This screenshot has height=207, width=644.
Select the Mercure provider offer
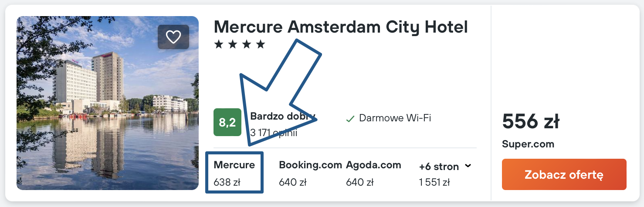(234, 165)
